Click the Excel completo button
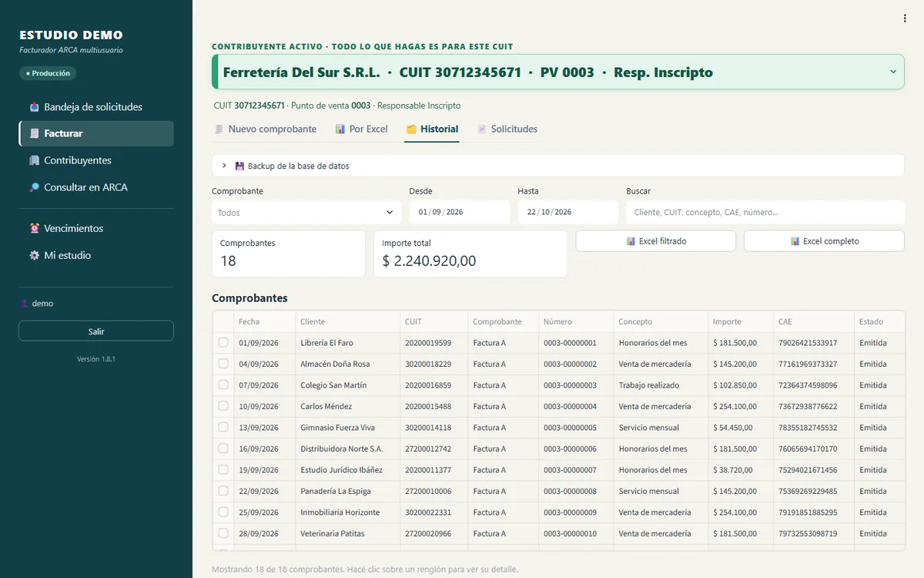Image resolution: width=924 pixels, height=578 pixels. tap(824, 241)
